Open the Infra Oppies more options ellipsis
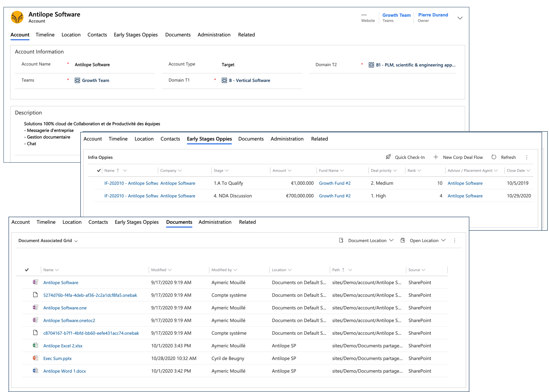The width and height of the screenshot is (549, 392). [527, 157]
